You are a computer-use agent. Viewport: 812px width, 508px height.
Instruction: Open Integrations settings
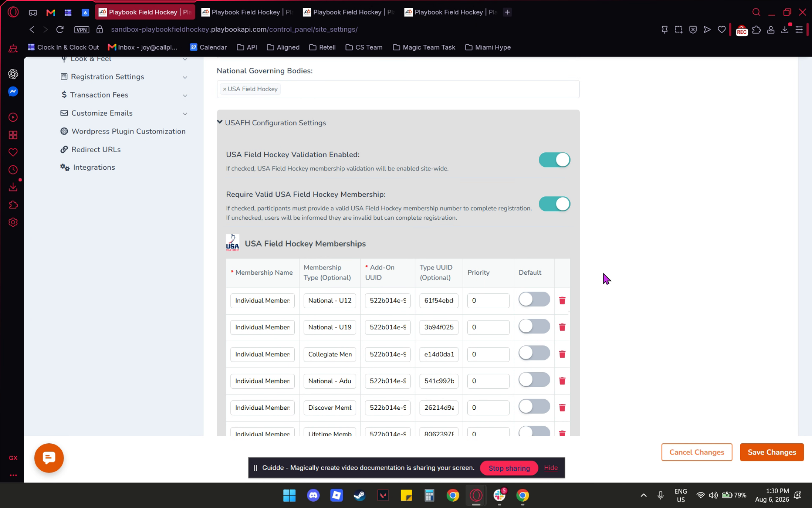point(88,167)
